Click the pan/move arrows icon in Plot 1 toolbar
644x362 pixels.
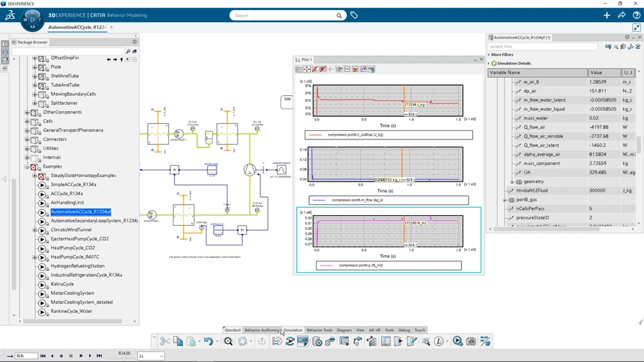point(307,69)
